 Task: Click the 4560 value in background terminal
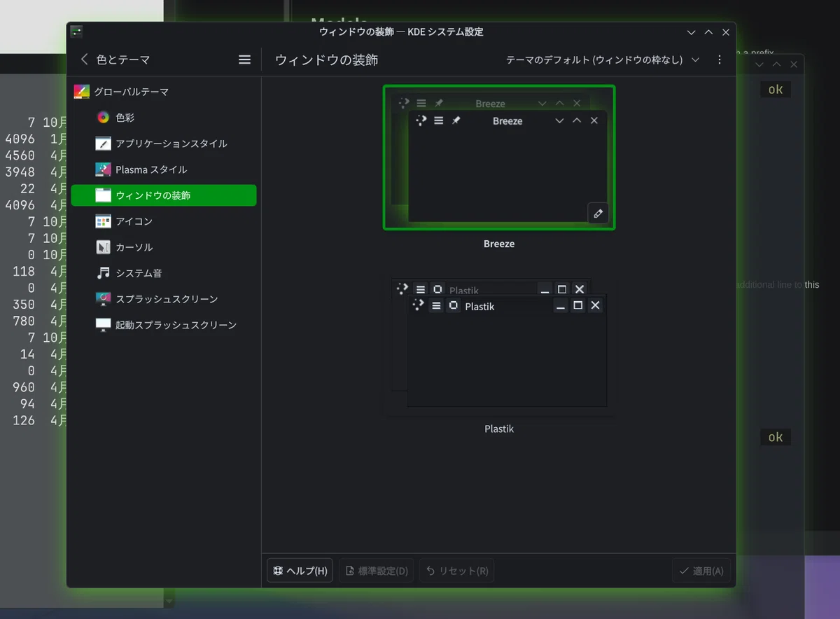pyautogui.click(x=20, y=155)
